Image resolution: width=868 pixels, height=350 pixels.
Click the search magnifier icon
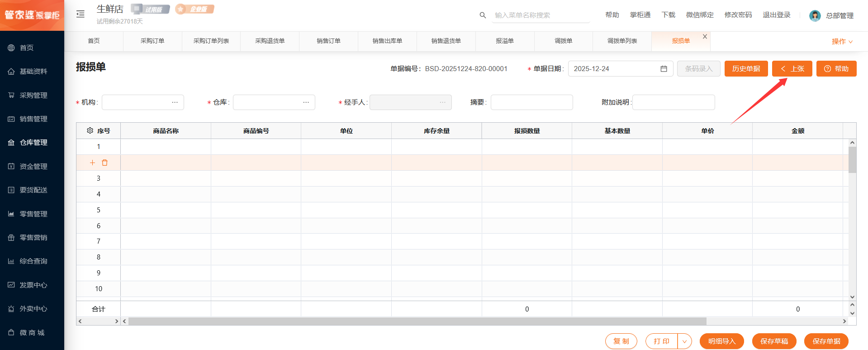click(x=483, y=15)
